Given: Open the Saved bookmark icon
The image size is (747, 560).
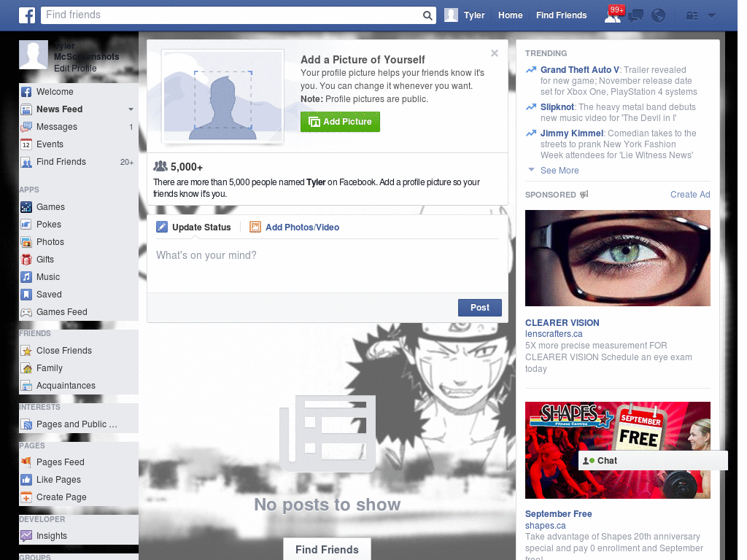Looking at the screenshot, I should [26, 295].
